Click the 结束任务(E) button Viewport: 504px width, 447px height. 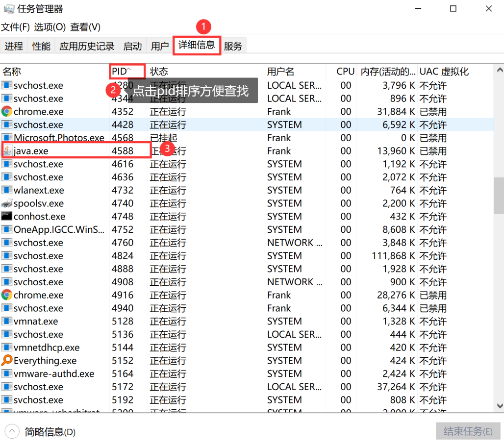[468, 431]
